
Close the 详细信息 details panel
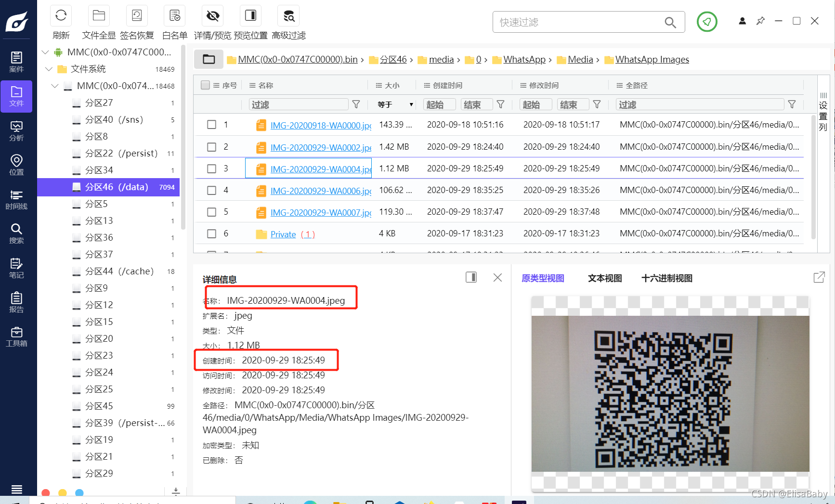point(497,277)
